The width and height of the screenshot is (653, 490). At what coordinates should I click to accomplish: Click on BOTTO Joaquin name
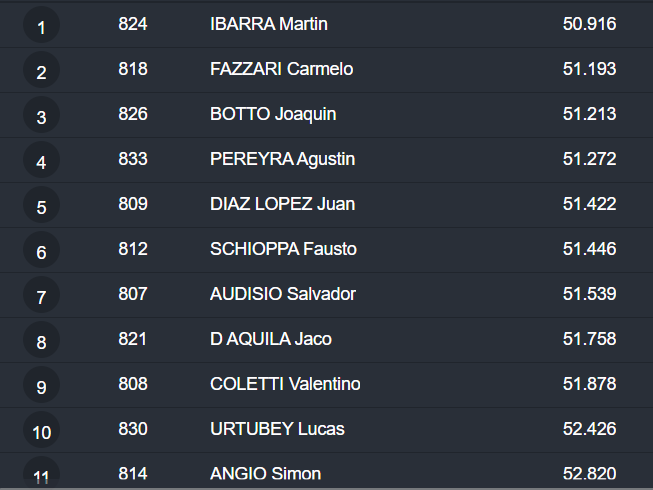tap(273, 114)
